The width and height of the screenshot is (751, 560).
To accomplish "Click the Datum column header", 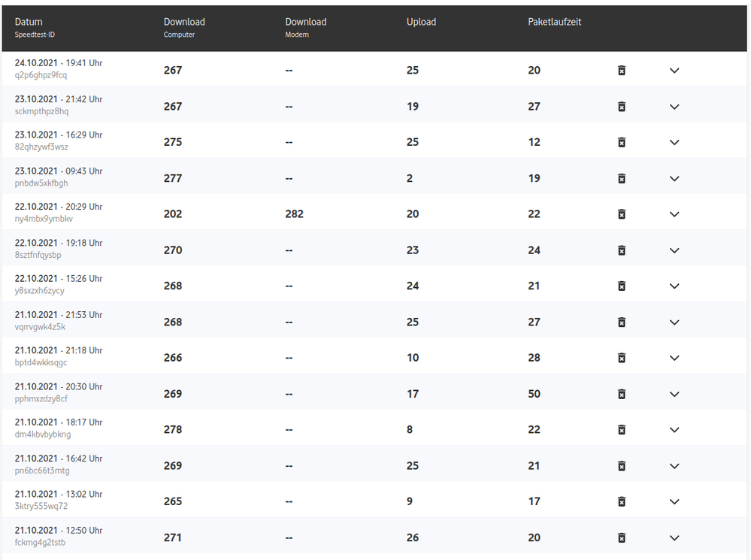I will [x=29, y=23].
